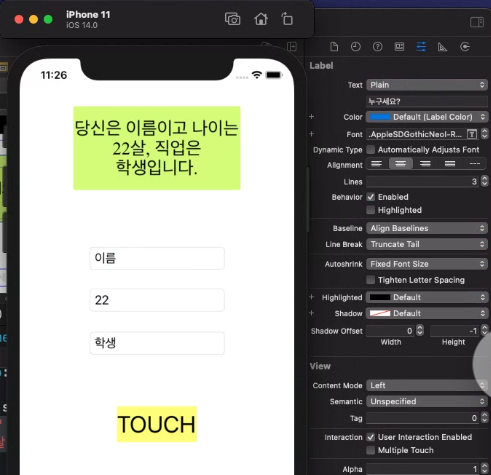This screenshot has width=491, height=475.
Task: Click the Shadow color swatch
Action: [380, 313]
